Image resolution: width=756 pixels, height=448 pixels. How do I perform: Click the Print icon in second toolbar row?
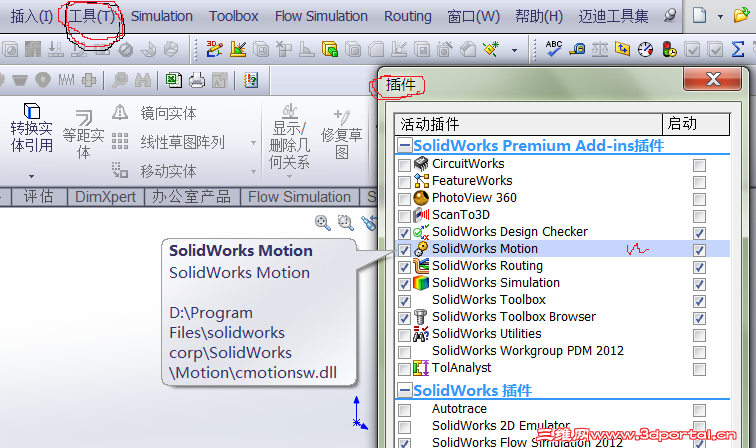coord(197,80)
